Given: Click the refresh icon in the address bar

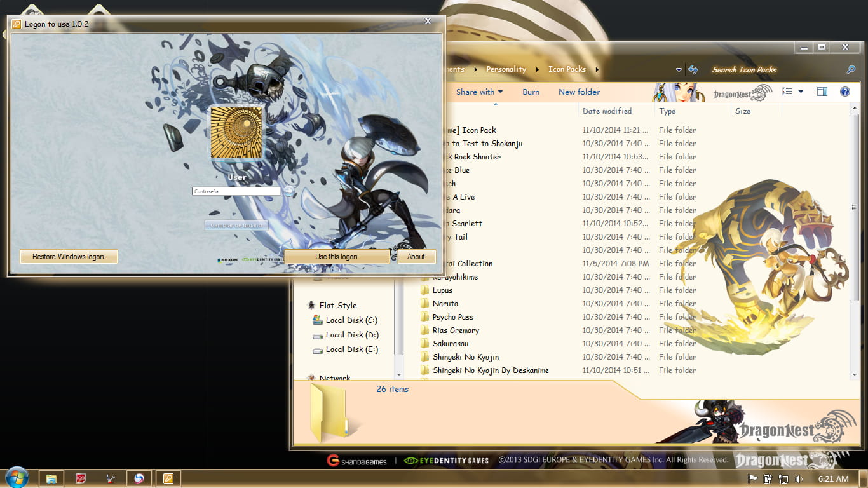Looking at the screenshot, I should coord(693,69).
